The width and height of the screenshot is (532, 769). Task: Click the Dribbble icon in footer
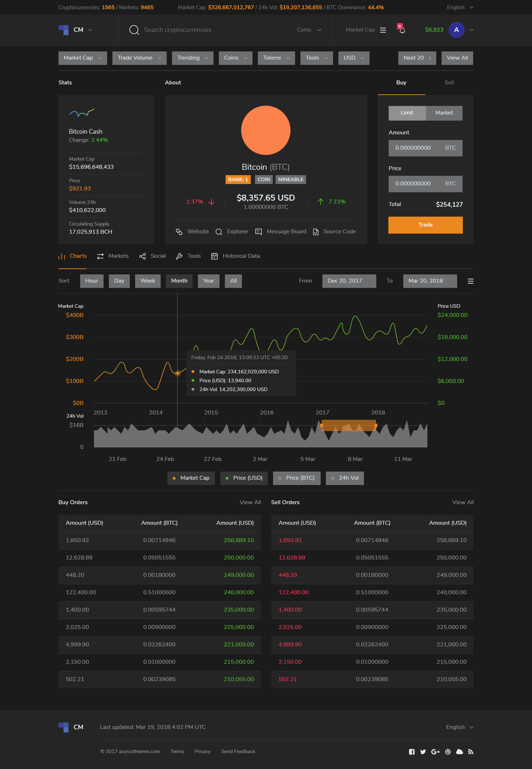click(448, 752)
